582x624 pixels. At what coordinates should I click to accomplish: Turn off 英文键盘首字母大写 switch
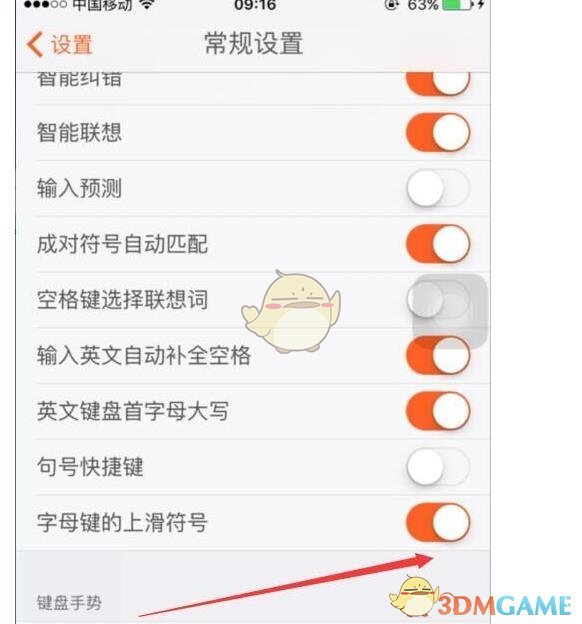pyautogui.click(x=438, y=411)
